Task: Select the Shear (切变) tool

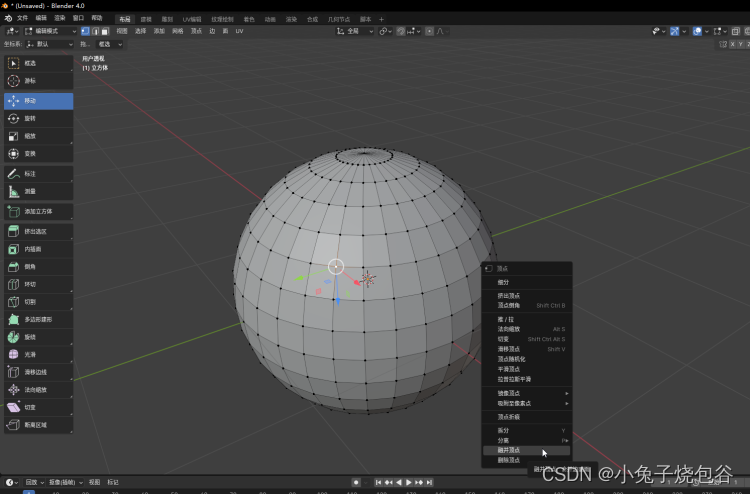Action: click(x=38, y=407)
